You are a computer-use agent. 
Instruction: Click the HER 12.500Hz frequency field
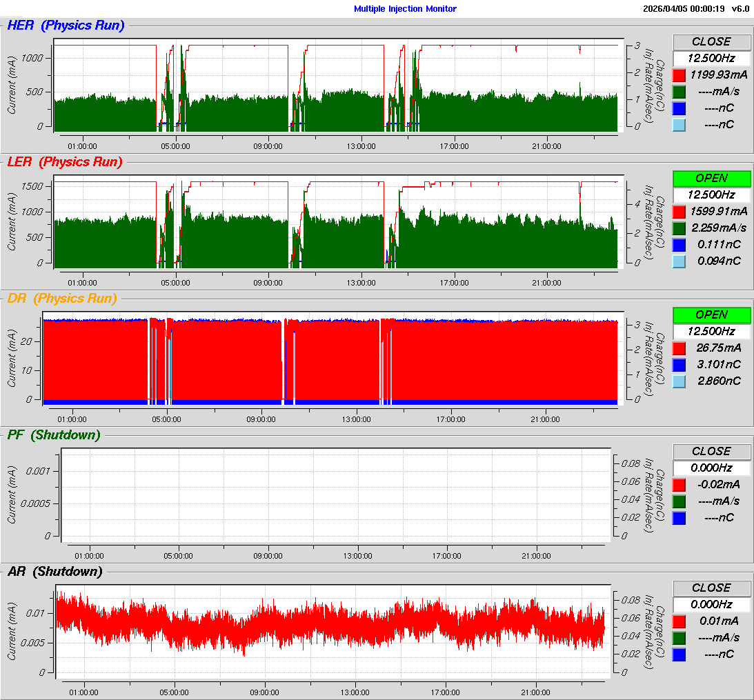tap(711, 58)
